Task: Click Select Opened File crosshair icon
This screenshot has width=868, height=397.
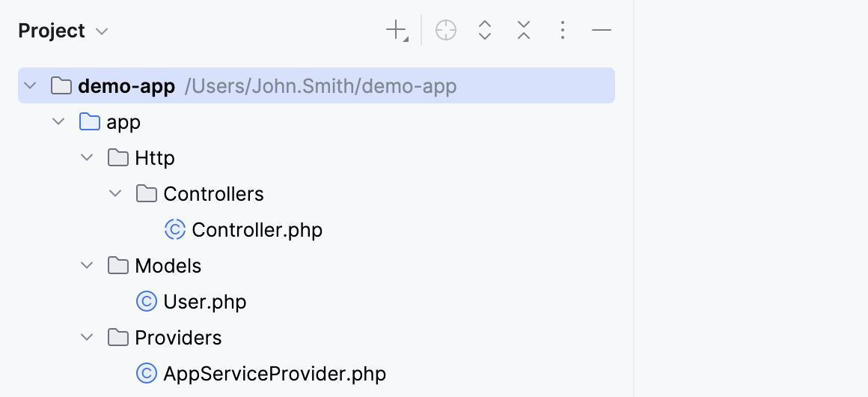Action: (446, 31)
